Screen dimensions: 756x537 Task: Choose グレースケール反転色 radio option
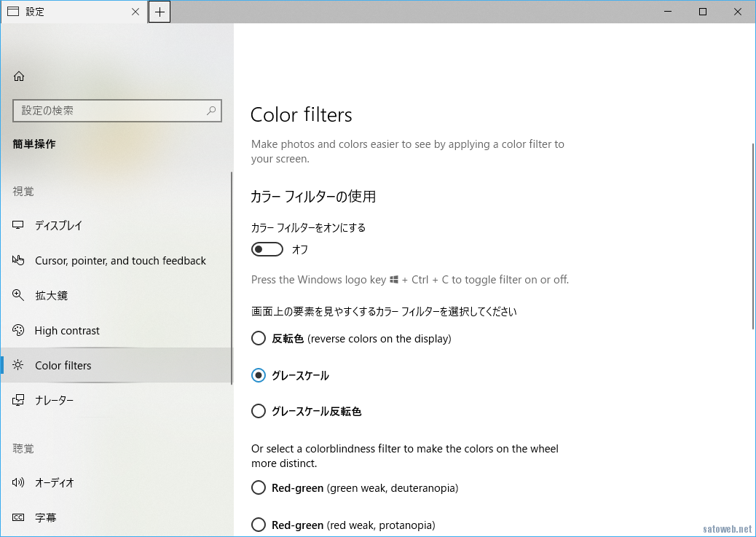point(259,412)
